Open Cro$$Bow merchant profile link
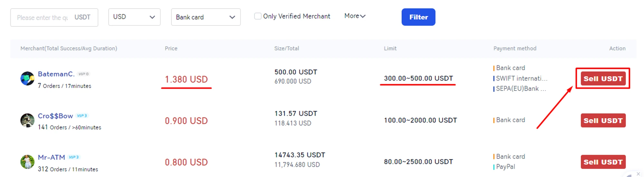Viewport: 644px width, 177px height. tap(55, 116)
